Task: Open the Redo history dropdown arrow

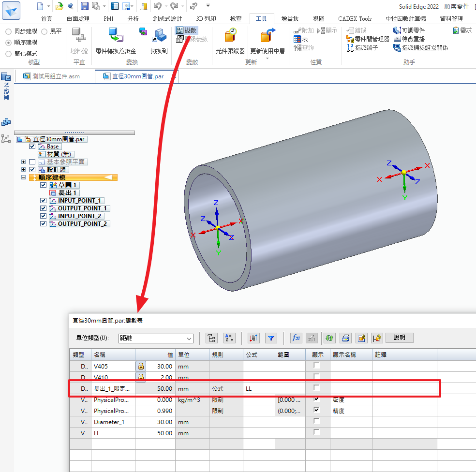Action: pos(182,6)
